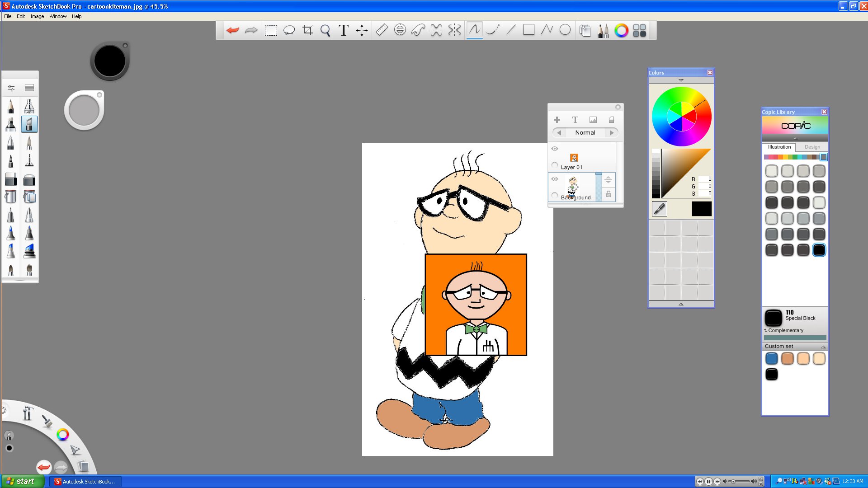Open the Image menu
Screen dimensions: 868x488
pyautogui.click(x=37, y=16)
